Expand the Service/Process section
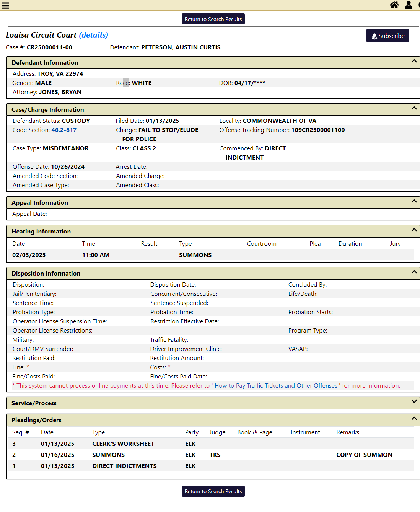This screenshot has width=420, height=512. (x=414, y=402)
